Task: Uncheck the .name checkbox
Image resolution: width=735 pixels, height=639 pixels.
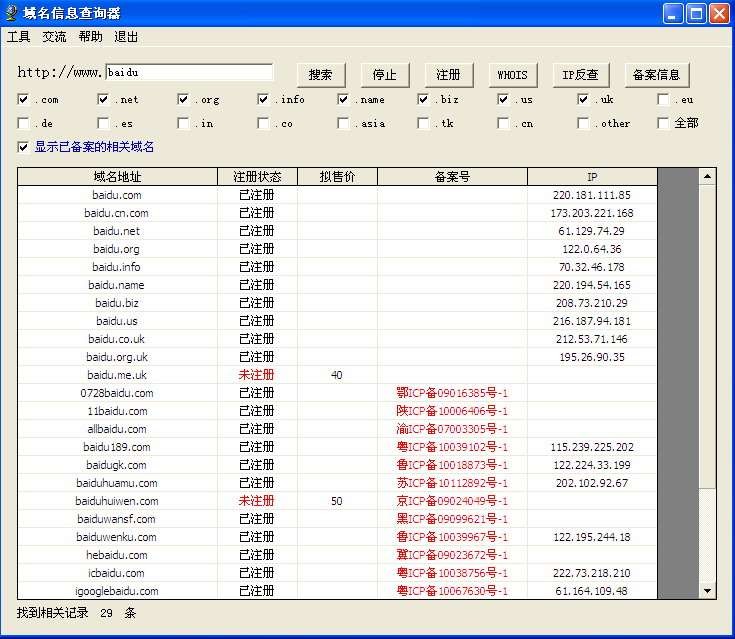Action: pyautogui.click(x=343, y=99)
